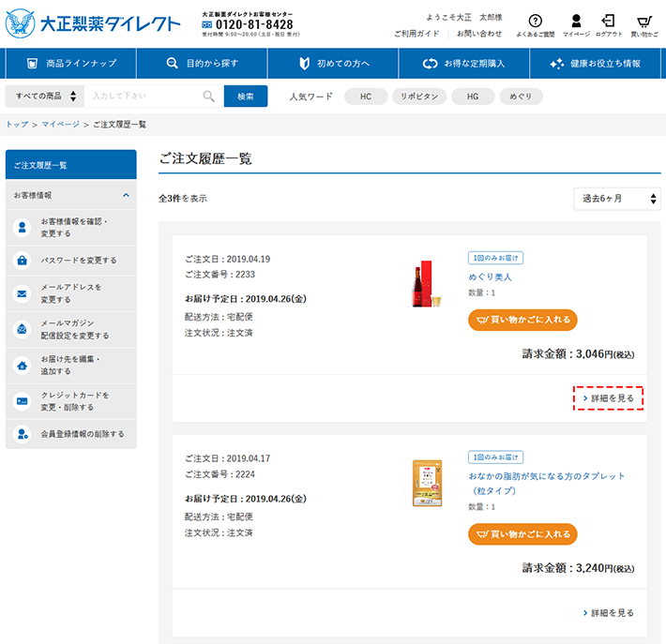Open the 初めての方へ navigation tab

(333, 63)
